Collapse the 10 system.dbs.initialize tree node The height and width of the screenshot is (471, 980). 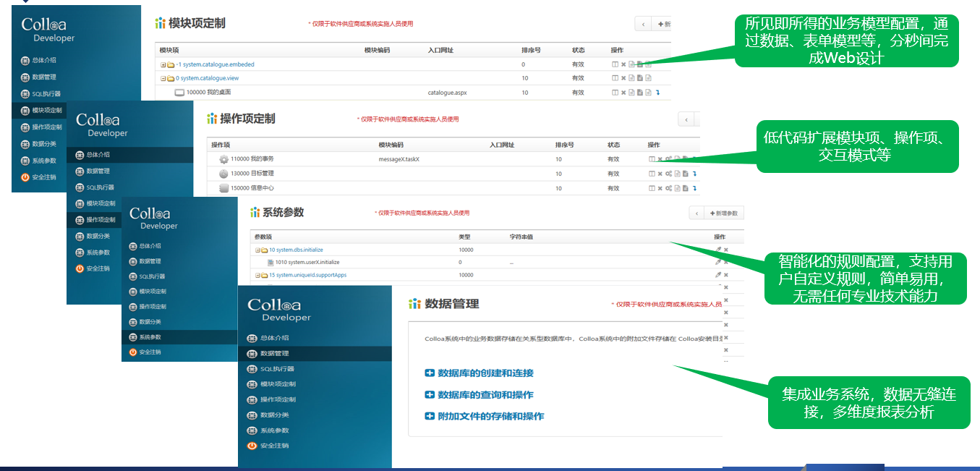click(257, 250)
